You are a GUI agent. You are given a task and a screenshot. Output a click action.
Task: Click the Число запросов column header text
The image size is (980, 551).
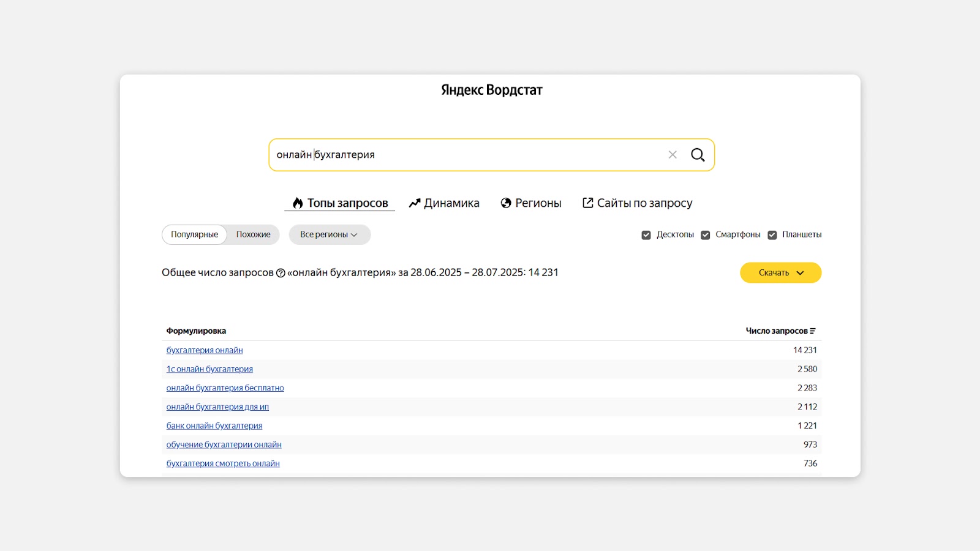click(x=777, y=331)
